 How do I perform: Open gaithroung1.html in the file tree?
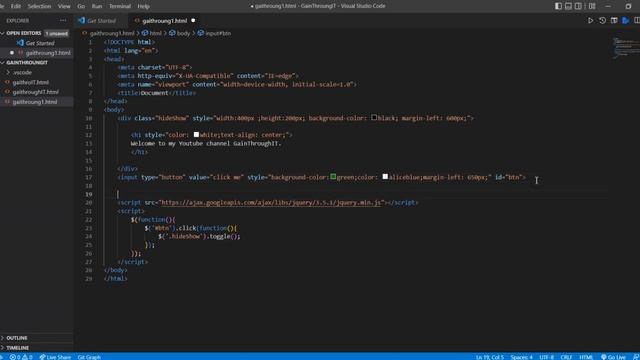(x=35, y=102)
